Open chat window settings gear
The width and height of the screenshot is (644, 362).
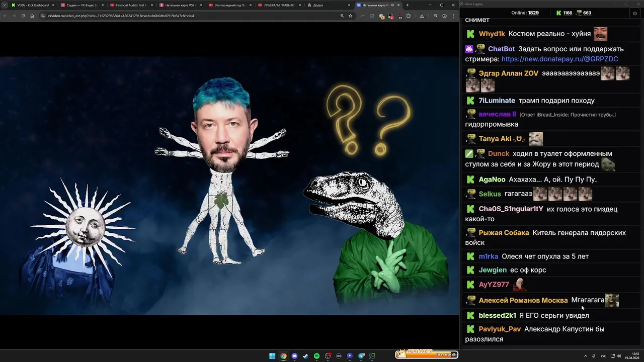pos(634,13)
